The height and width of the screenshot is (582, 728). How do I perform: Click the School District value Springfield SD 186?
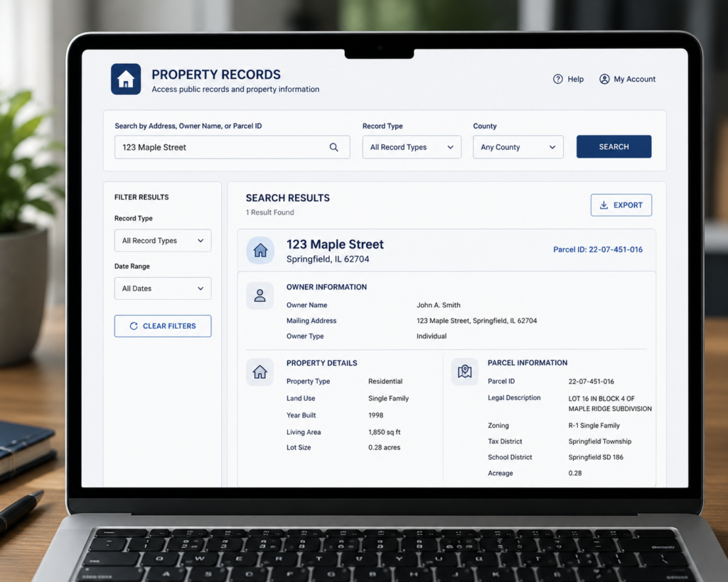[x=596, y=457]
